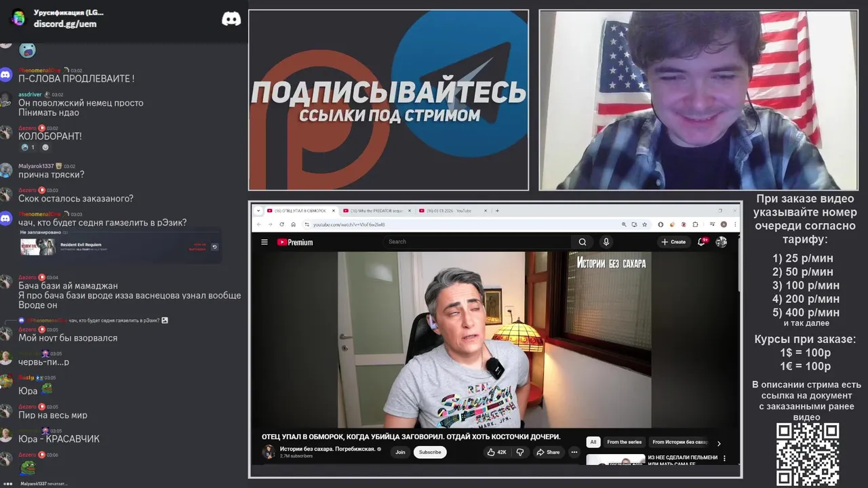This screenshot has height=488, width=868.
Task: Open Chrome tab search dropdown arrow
Action: 258,211
